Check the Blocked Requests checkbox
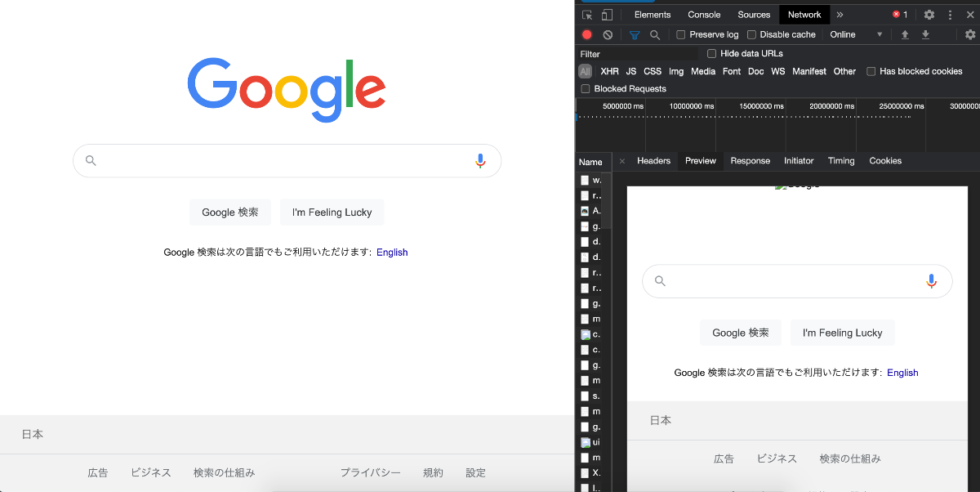This screenshot has width=980, height=492. tap(585, 88)
